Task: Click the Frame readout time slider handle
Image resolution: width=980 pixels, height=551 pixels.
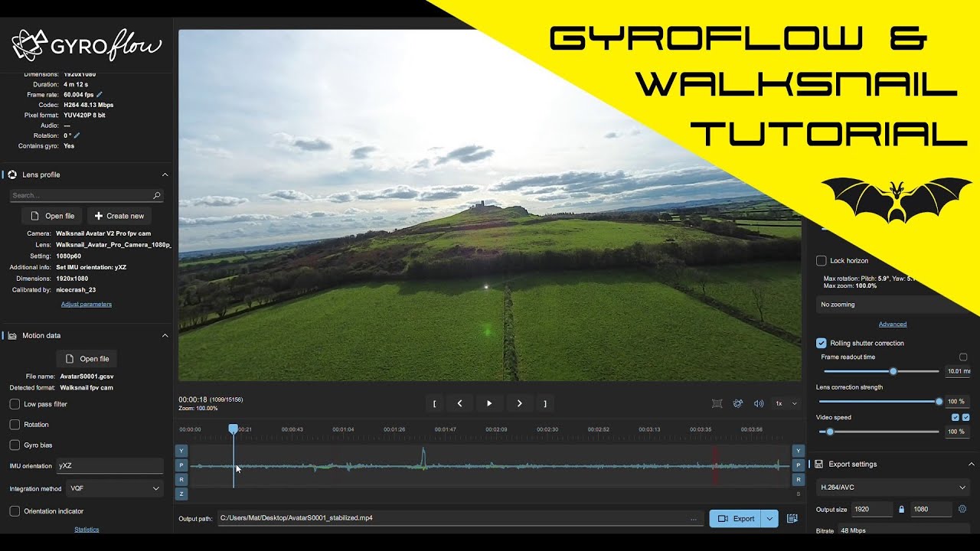Action: pos(893,371)
